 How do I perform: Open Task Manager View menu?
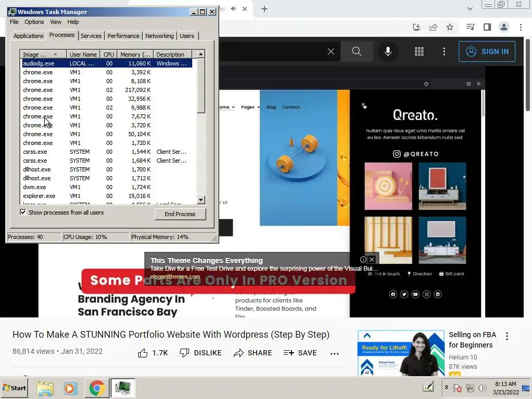point(56,22)
